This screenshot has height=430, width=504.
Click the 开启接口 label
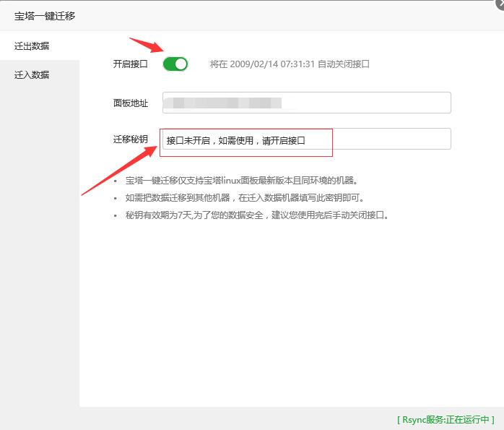point(130,64)
